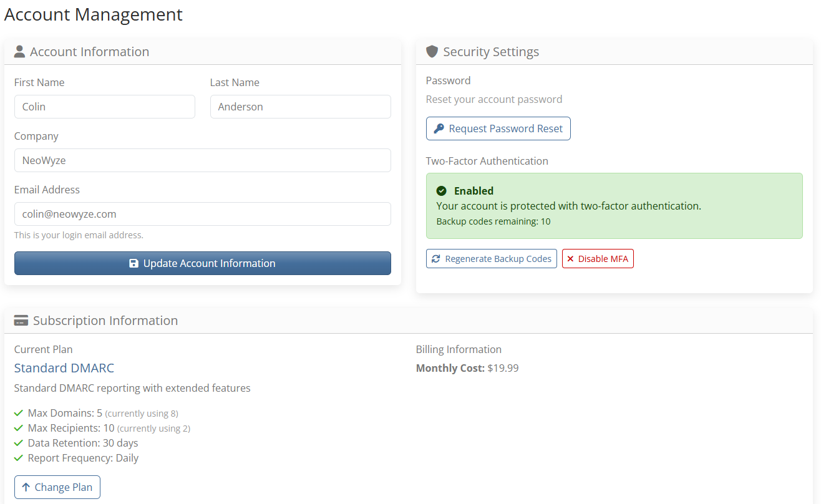Click the 'Backup codes remaining: 10' text
This screenshot has width=821, height=504.
493,221
